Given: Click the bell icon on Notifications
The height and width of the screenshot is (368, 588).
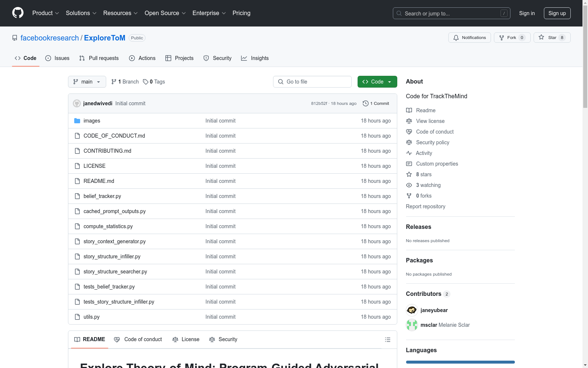Looking at the screenshot, I should click(456, 38).
